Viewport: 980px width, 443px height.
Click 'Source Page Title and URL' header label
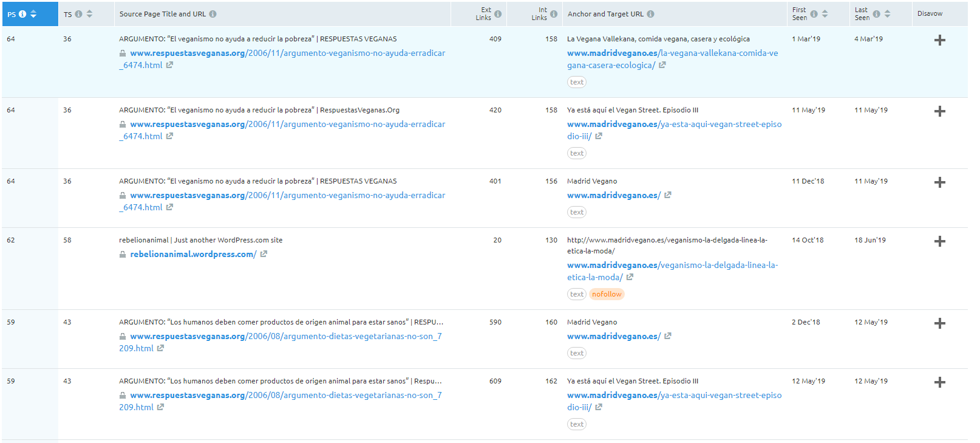(x=163, y=14)
